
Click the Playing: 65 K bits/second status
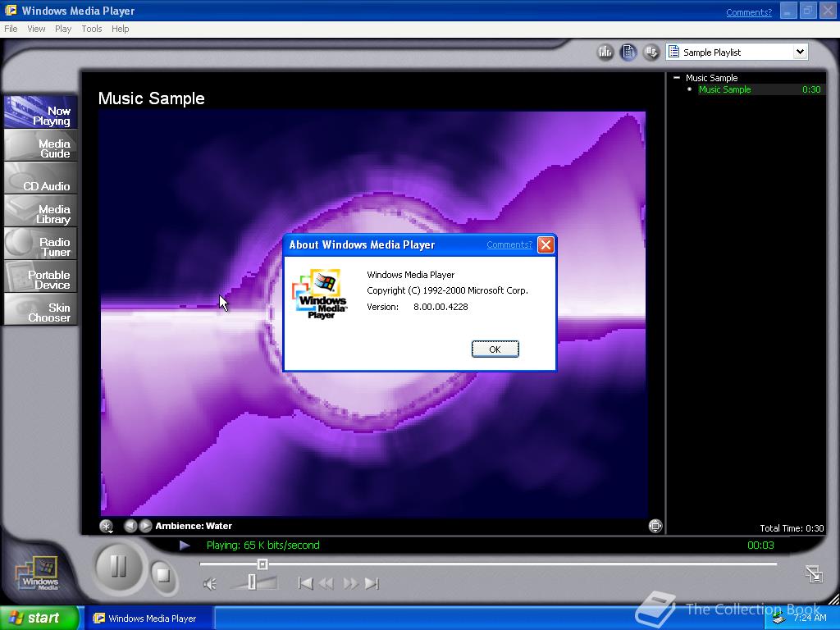pyautogui.click(x=262, y=546)
